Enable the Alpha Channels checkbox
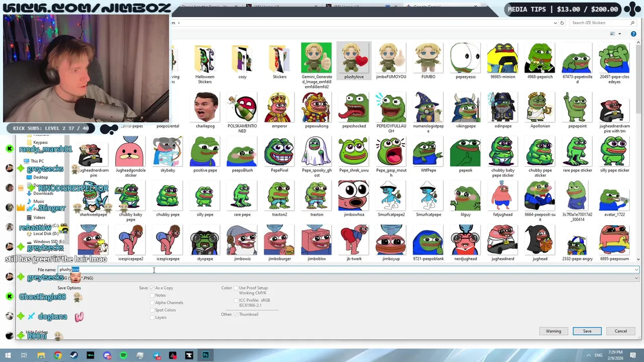This screenshot has height=362, width=644. click(152, 303)
